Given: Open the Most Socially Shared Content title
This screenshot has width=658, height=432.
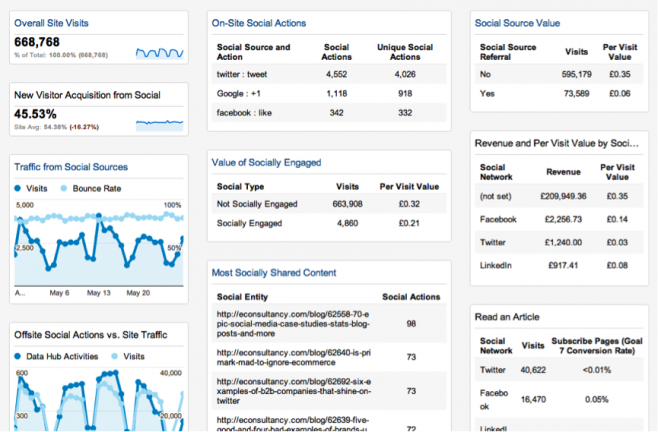Looking at the screenshot, I should pyautogui.click(x=274, y=273).
